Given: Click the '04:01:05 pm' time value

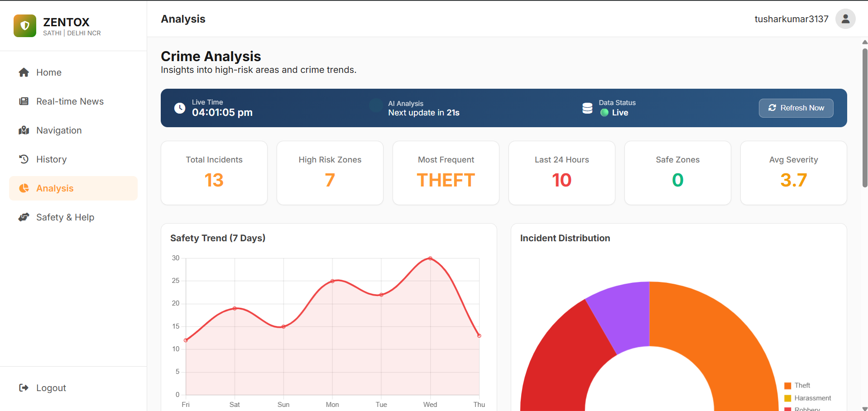Looking at the screenshot, I should (x=222, y=112).
